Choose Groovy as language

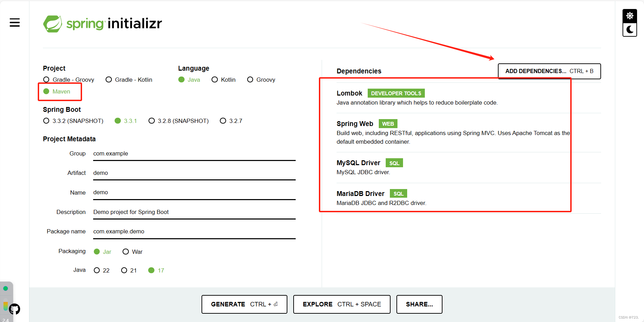click(x=261, y=80)
